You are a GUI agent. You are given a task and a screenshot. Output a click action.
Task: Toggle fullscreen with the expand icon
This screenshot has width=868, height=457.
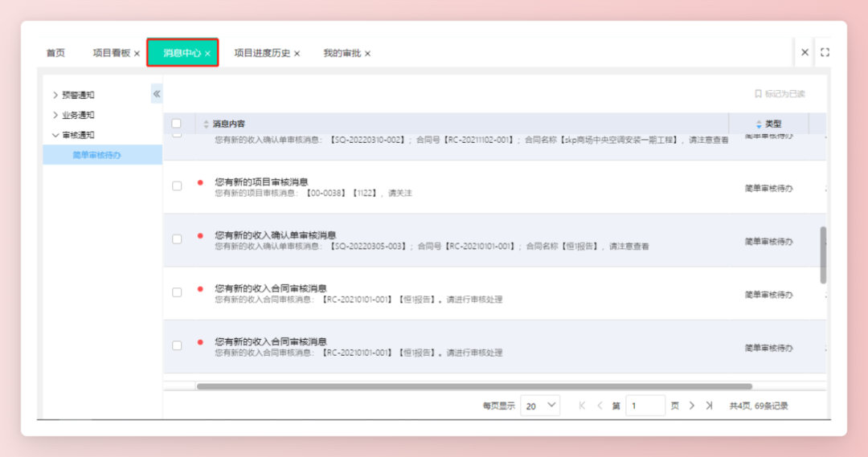pyautogui.click(x=825, y=52)
